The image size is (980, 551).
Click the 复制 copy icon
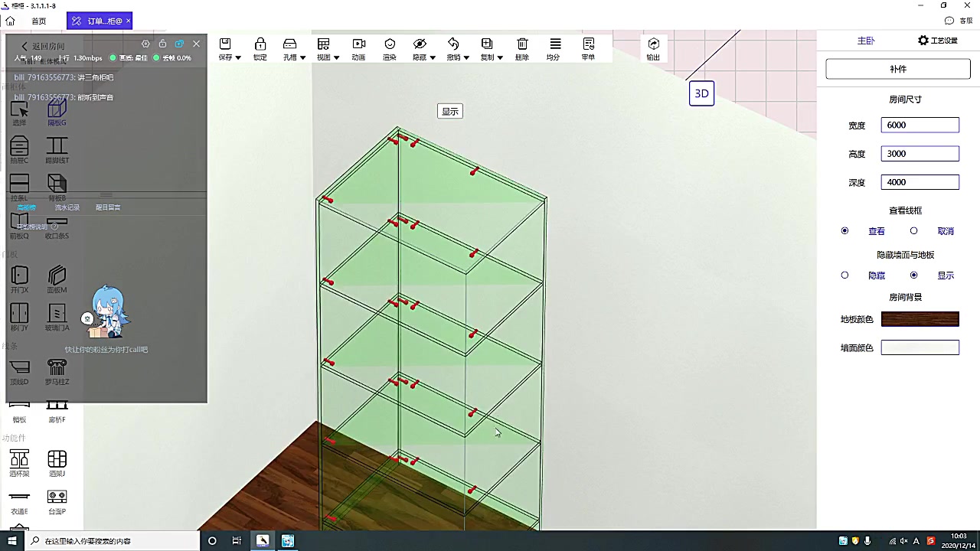click(x=487, y=44)
